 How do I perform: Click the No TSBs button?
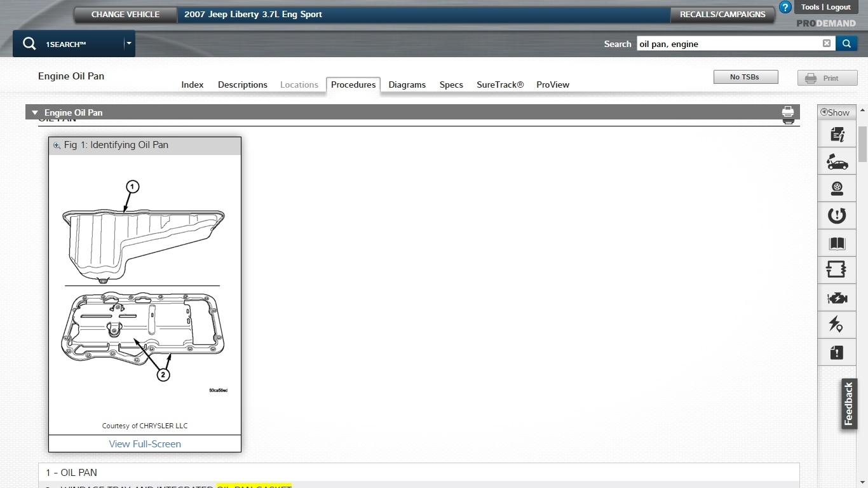point(745,77)
